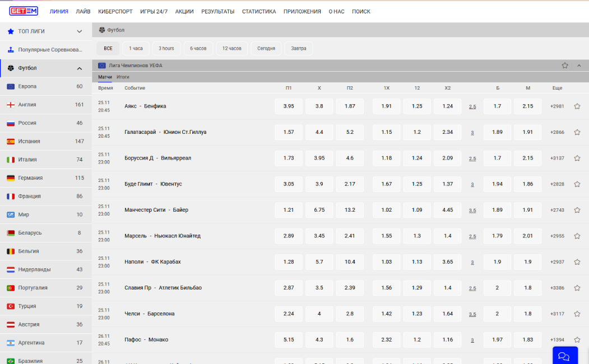Open +2981 more markets for Ajax match
The image size is (589, 364).
556,106
